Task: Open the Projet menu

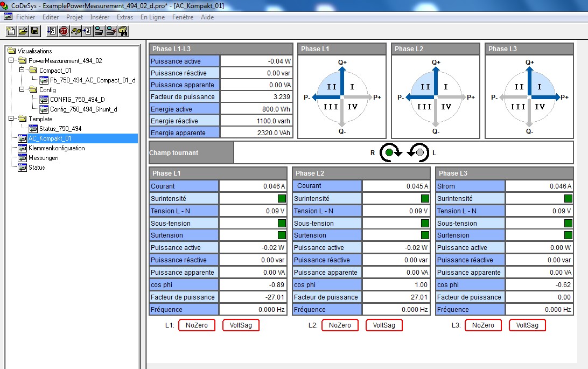Action: pos(75,17)
